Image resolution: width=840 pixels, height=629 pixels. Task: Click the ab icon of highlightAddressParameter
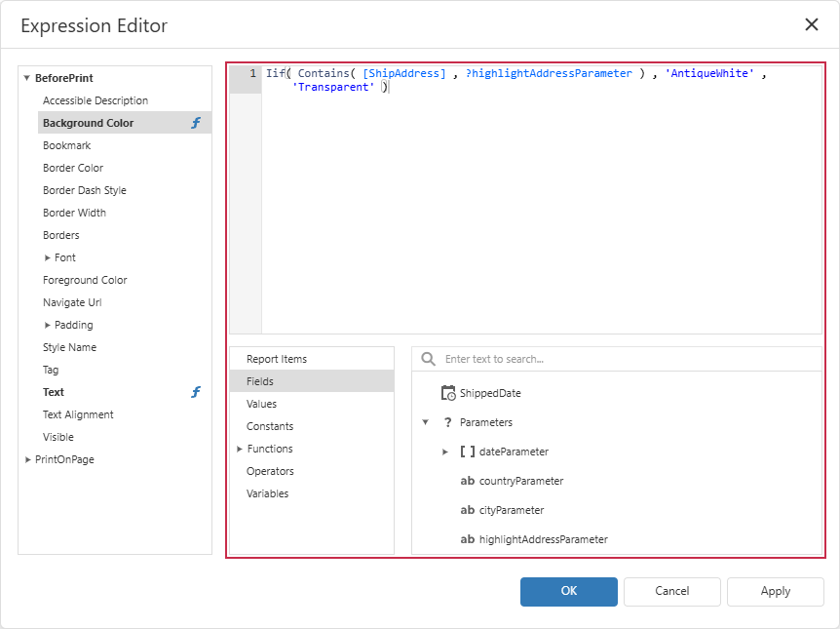click(x=467, y=539)
